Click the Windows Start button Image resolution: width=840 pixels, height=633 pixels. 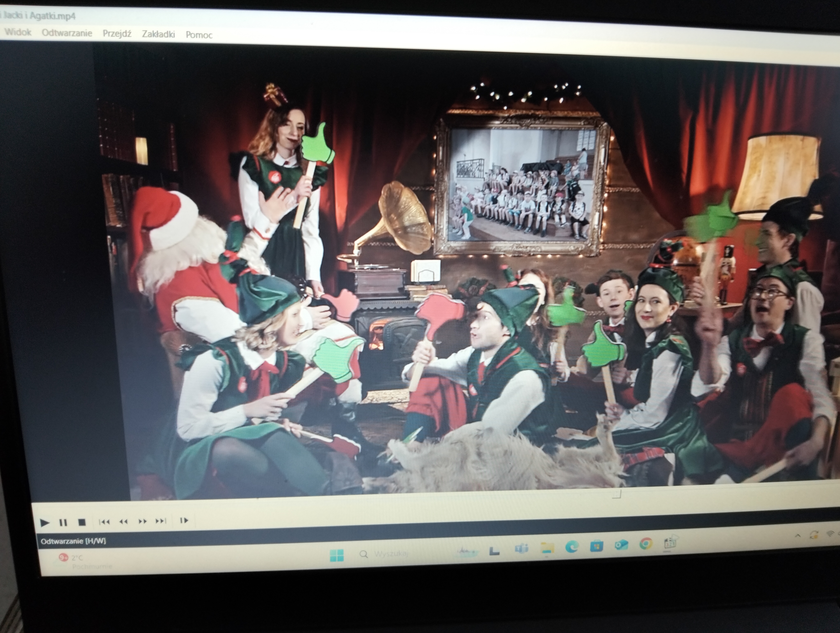pos(336,555)
